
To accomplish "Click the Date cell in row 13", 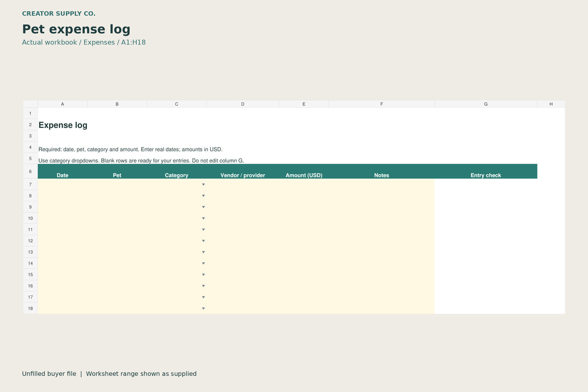I will click(x=63, y=252).
